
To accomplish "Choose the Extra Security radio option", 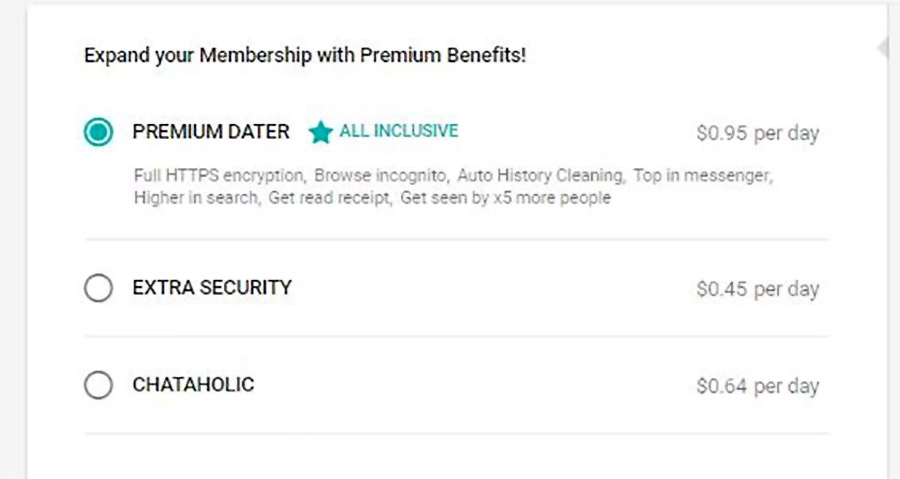I will click(98, 289).
